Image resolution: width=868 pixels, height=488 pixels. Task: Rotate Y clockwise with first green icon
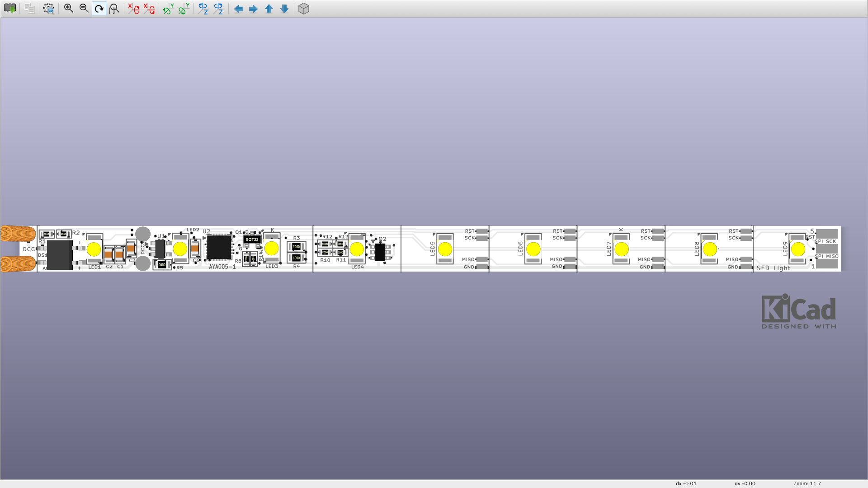point(169,9)
